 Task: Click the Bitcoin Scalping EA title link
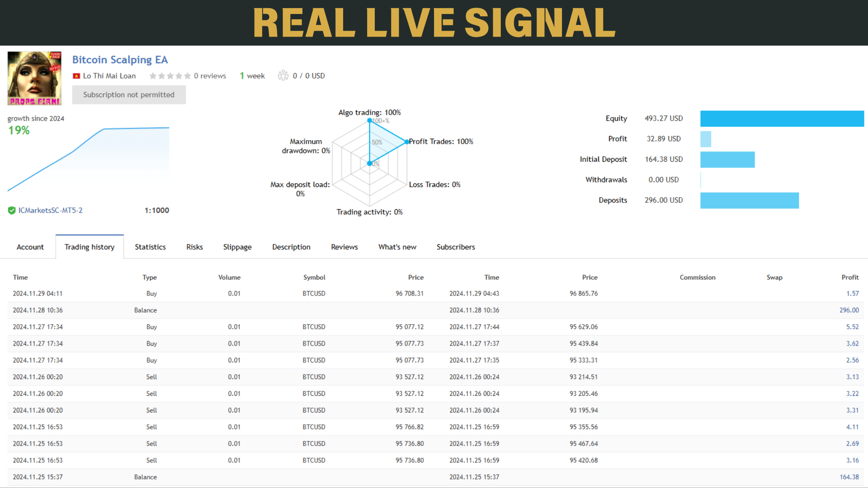(120, 59)
